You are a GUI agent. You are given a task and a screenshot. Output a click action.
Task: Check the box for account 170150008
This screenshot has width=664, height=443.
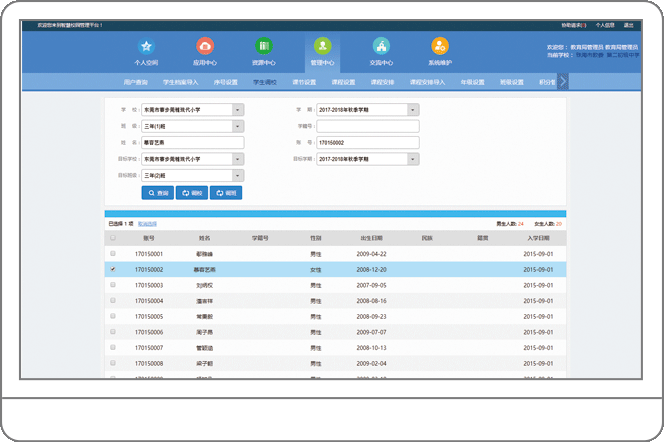point(113,363)
